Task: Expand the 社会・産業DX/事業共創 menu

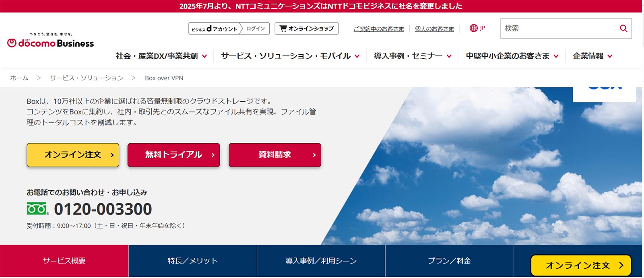Action: 161,56
